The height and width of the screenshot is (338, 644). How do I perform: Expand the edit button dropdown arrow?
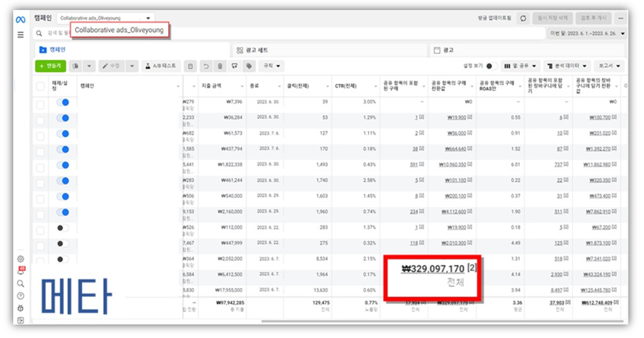[x=132, y=66]
